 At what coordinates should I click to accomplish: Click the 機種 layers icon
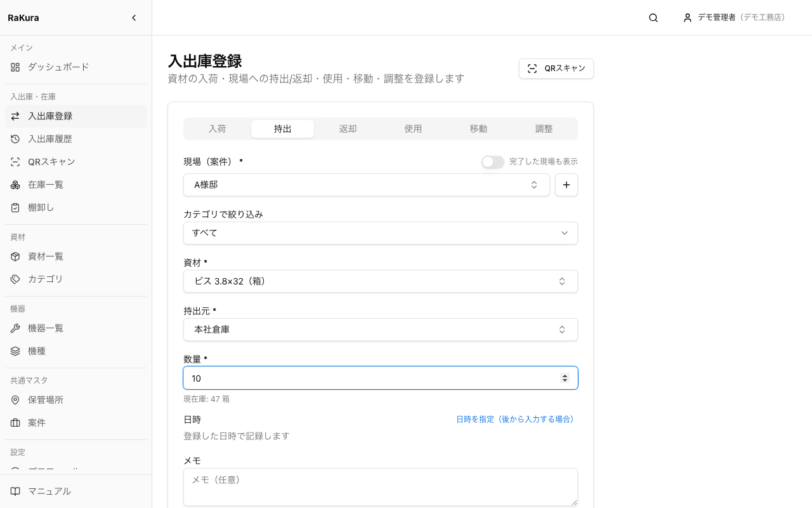[15, 351]
